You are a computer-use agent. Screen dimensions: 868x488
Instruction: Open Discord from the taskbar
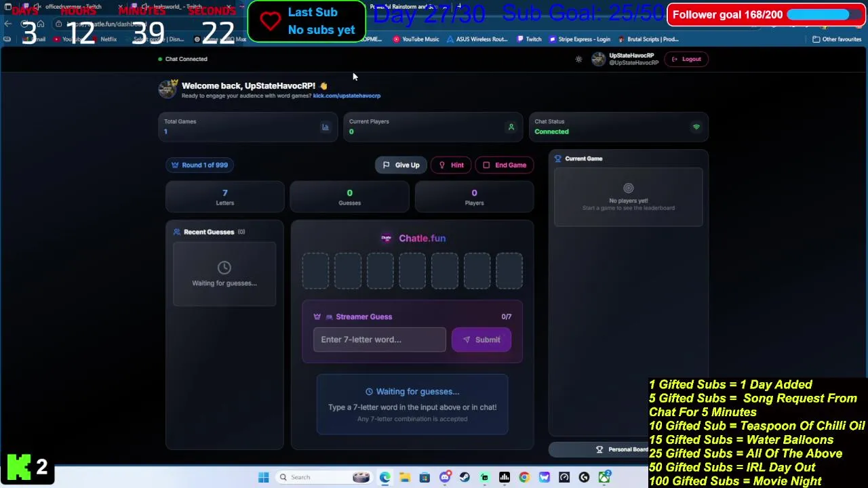pos(445,477)
